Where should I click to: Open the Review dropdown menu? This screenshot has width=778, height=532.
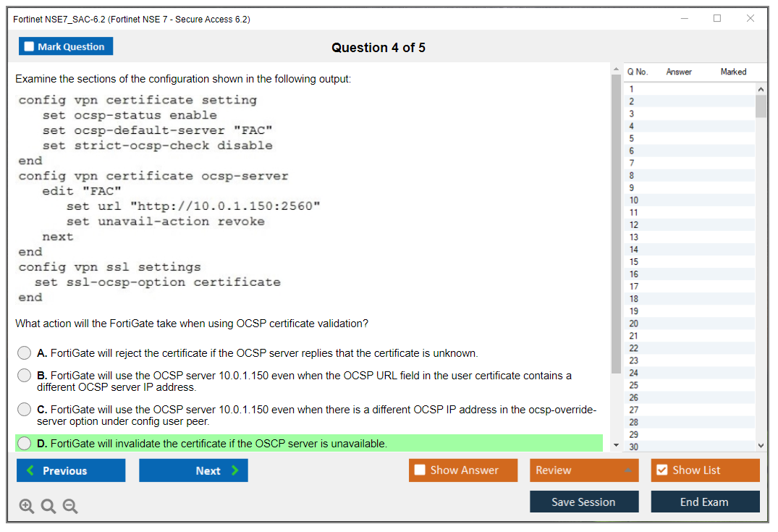coord(584,470)
